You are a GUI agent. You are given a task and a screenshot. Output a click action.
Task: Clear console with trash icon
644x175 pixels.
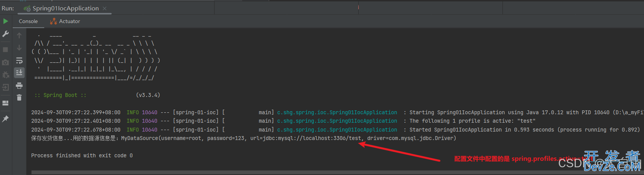click(x=19, y=98)
